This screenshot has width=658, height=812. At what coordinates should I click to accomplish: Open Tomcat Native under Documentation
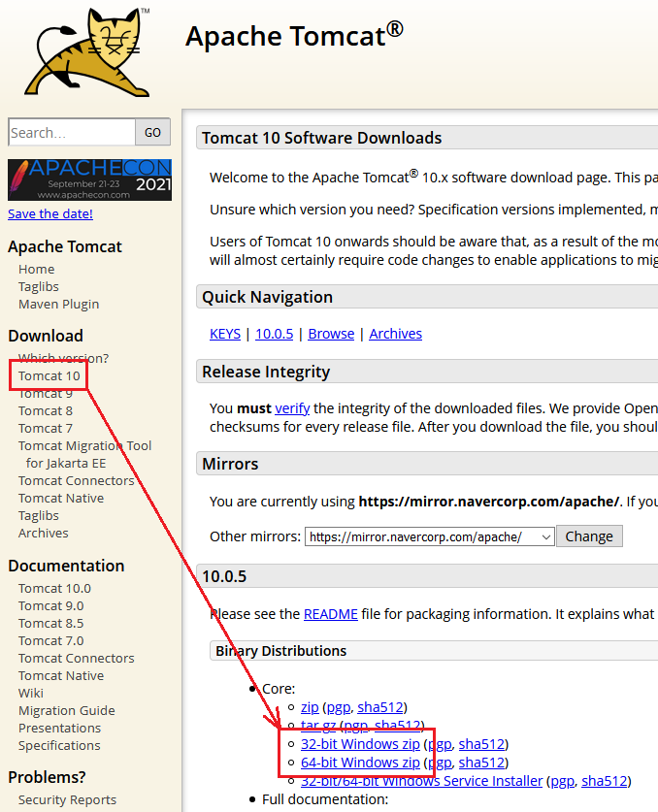61,676
